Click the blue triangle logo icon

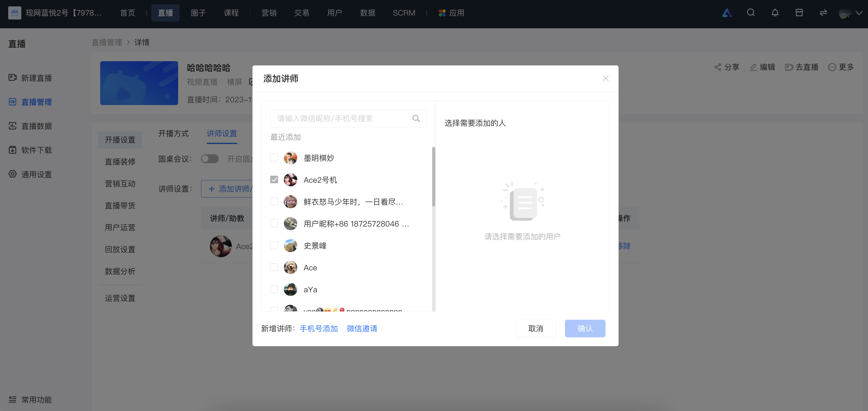727,13
